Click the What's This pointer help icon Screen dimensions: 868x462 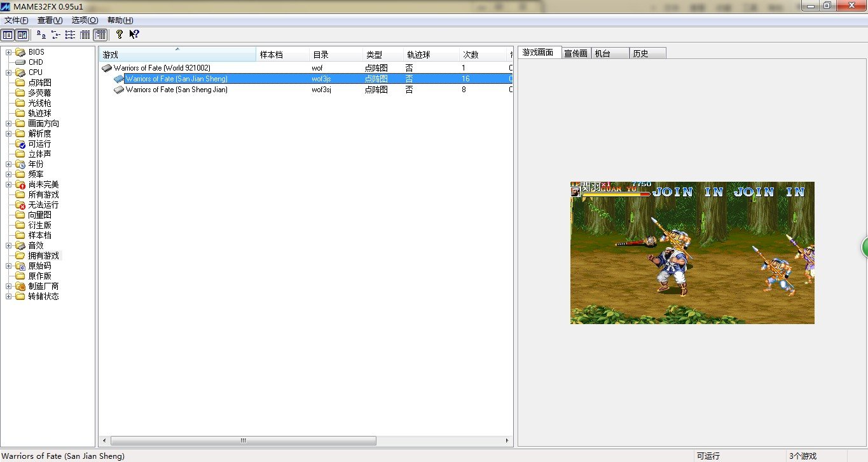pos(134,35)
